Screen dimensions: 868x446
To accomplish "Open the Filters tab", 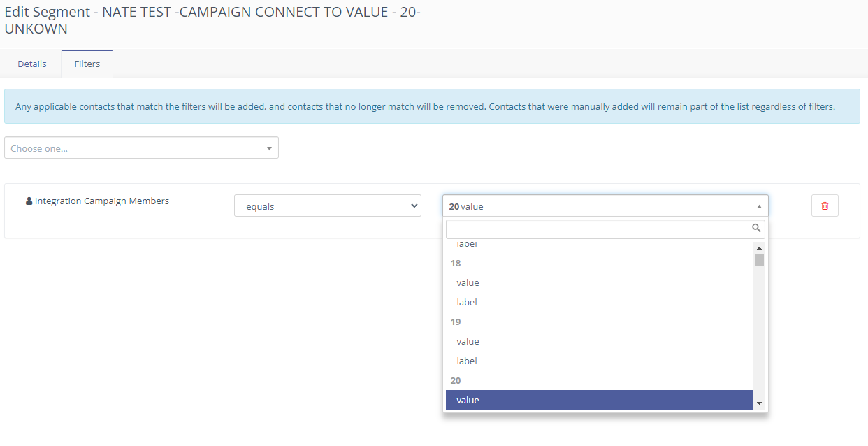I will click(x=87, y=64).
